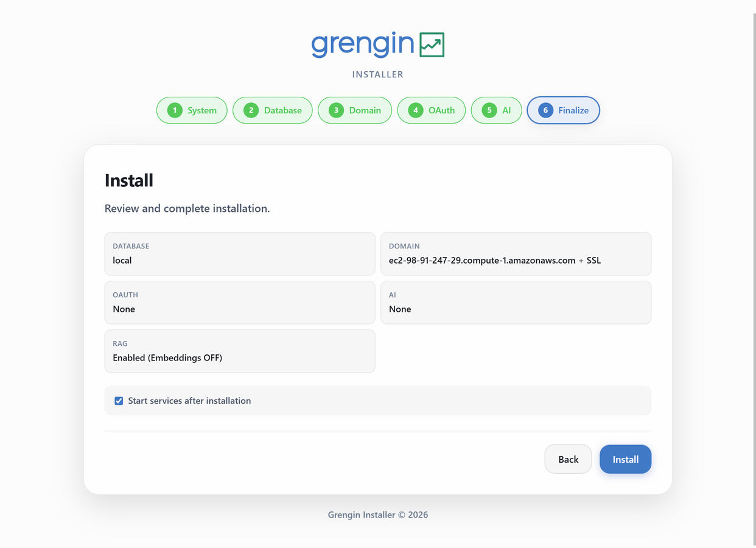
Task: Click the Review and complete installation text
Action: point(187,208)
